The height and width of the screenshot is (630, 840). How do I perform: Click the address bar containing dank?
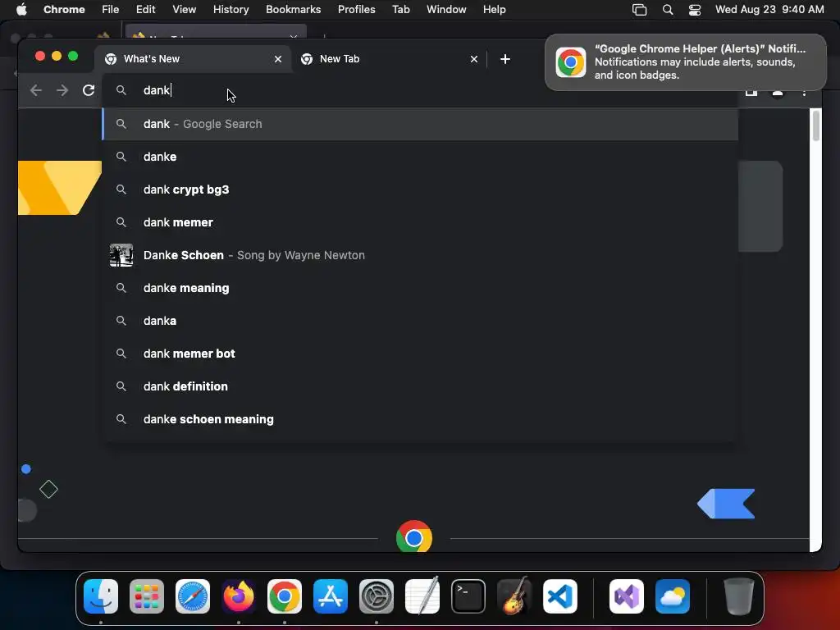(x=419, y=90)
